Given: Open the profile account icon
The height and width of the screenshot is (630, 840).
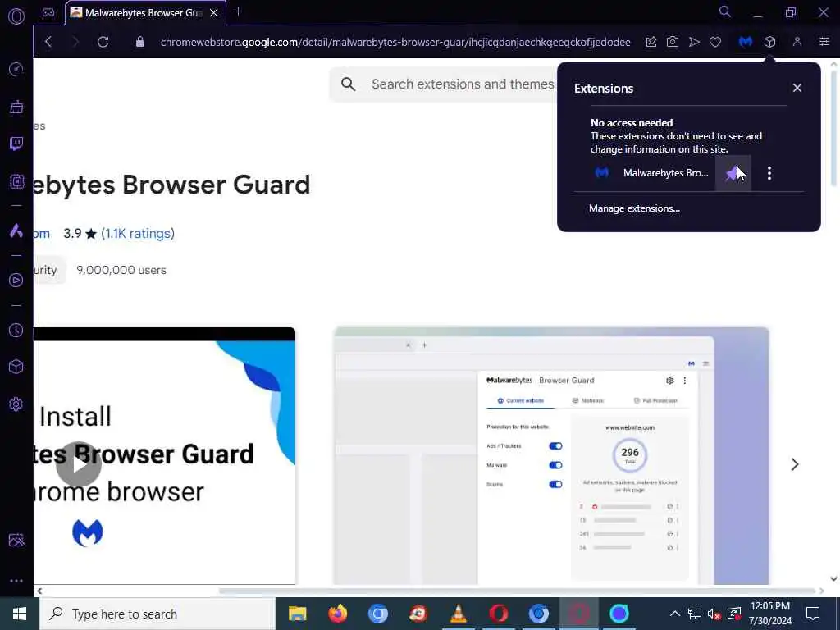Looking at the screenshot, I should click(797, 42).
